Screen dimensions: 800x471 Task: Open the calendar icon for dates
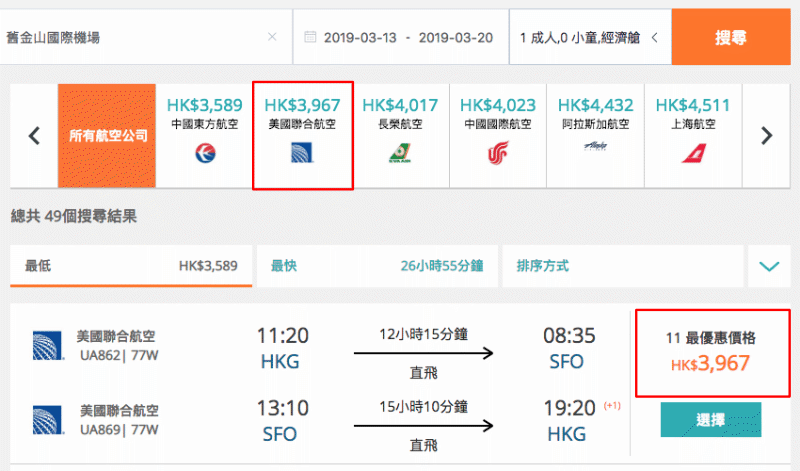pyautogui.click(x=310, y=37)
